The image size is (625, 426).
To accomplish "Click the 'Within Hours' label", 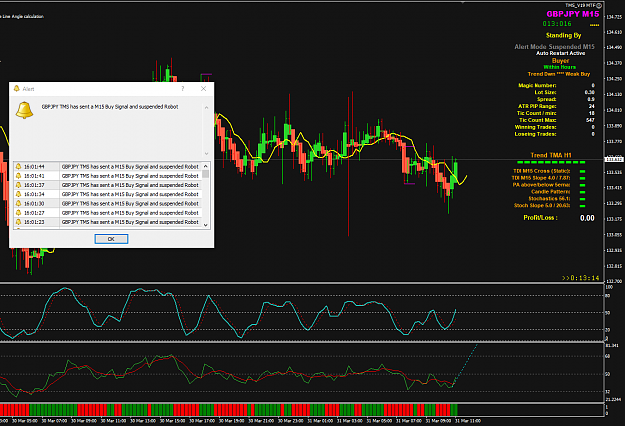I will pyautogui.click(x=560, y=67).
